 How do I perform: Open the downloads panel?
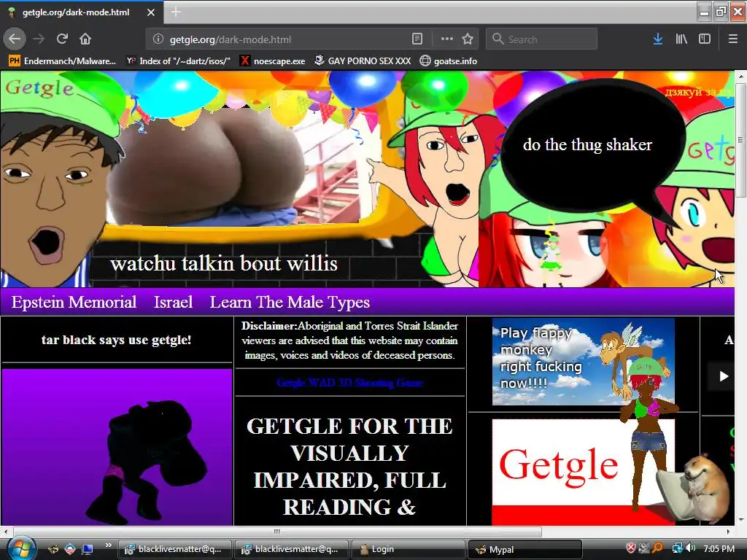658,39
